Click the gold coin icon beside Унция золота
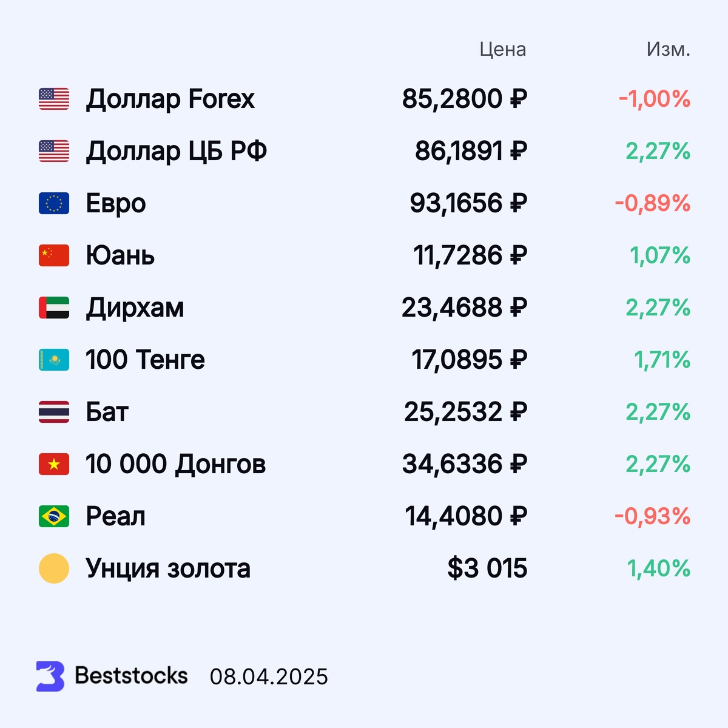This screenshot has width=728, height=728. 54,568
